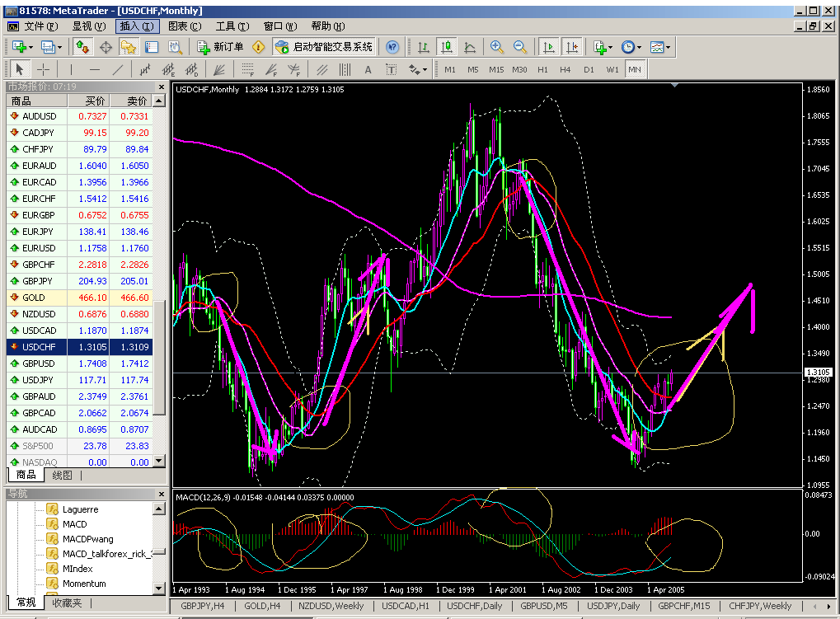The height and width of the screenshot is (619, 840).
Task: Switch chart to candlestick display
Action: (x=447, y=48)
